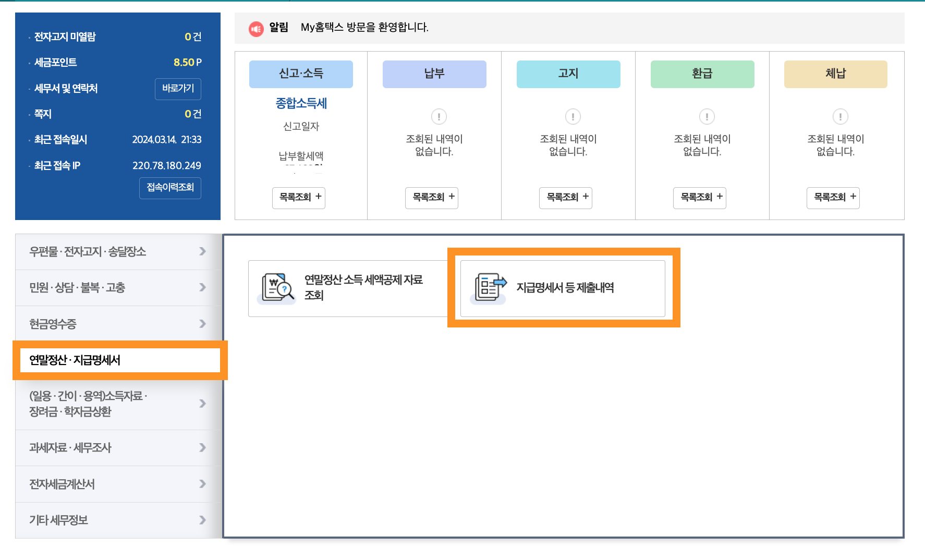Select the 체납 yellow header tab
The width and height of the screenshot is (925, 560).
836,74
